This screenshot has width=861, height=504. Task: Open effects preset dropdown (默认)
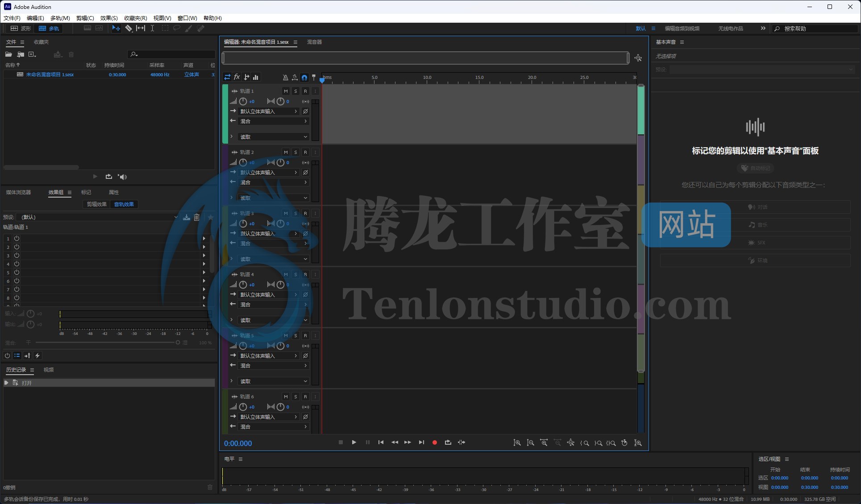click(98, 217)
